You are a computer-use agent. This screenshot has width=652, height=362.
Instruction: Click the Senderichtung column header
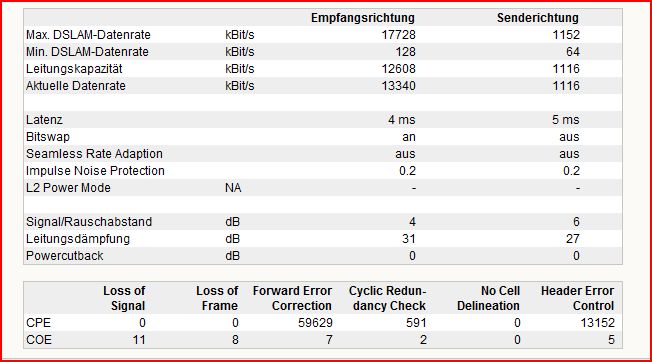538,18
